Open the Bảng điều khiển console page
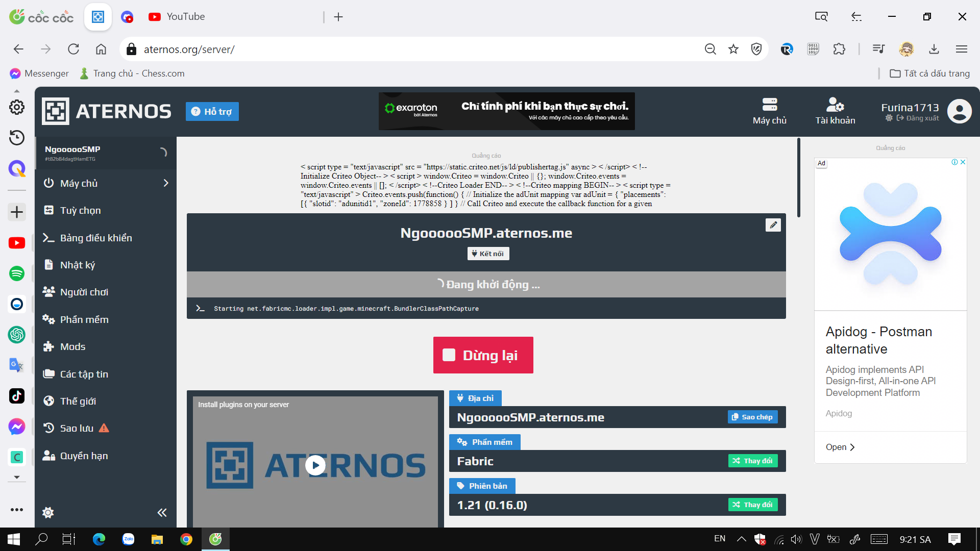This screenshot has height=551, width=980. click(95, 238)
